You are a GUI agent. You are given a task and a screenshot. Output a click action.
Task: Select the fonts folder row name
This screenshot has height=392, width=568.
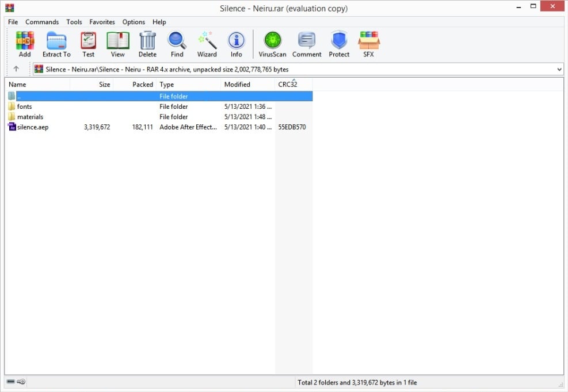tap(24, 106)
